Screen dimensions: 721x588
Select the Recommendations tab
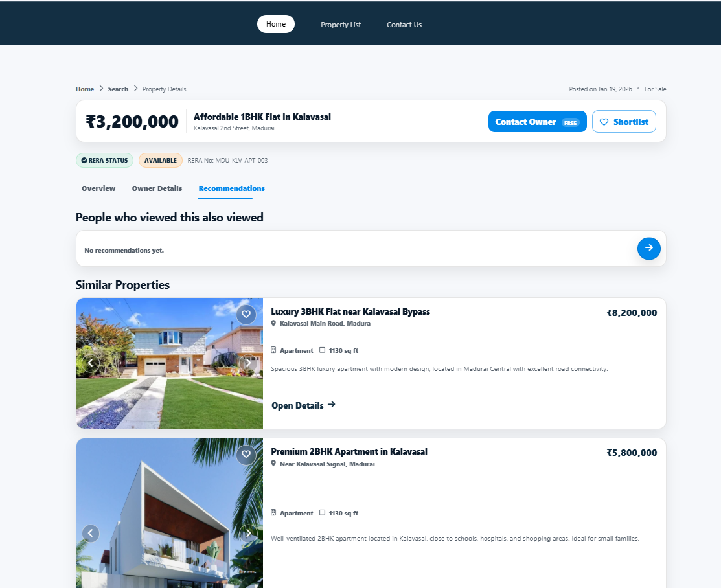point(231,188)
